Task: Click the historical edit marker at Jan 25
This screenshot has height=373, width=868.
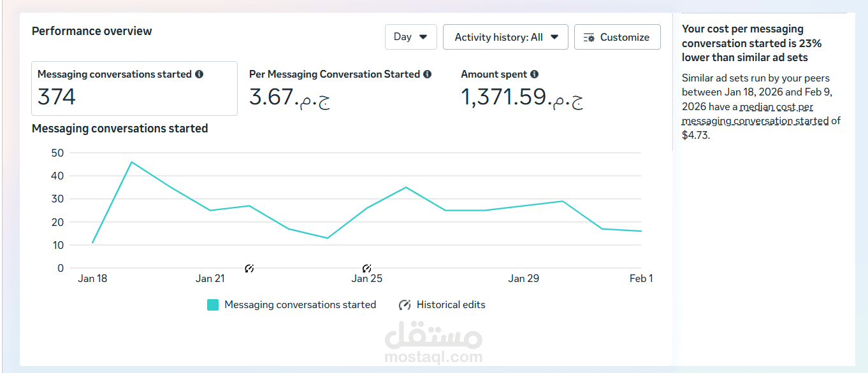Action: tap(366, 269)
